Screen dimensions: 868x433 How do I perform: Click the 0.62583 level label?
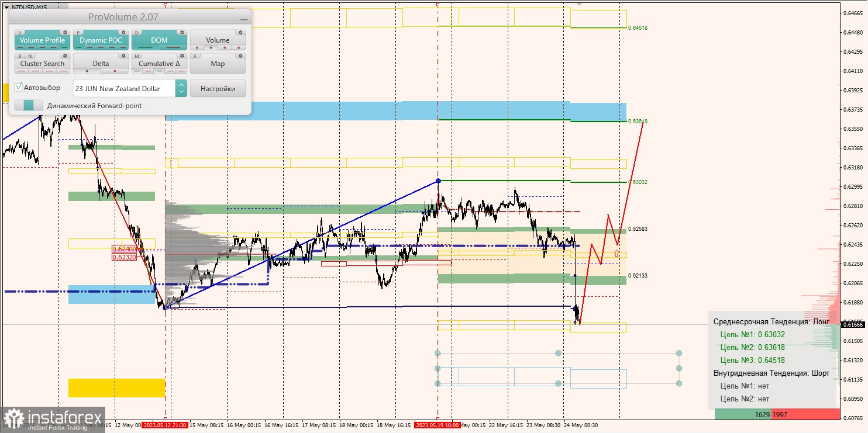(x=638, y=228)
